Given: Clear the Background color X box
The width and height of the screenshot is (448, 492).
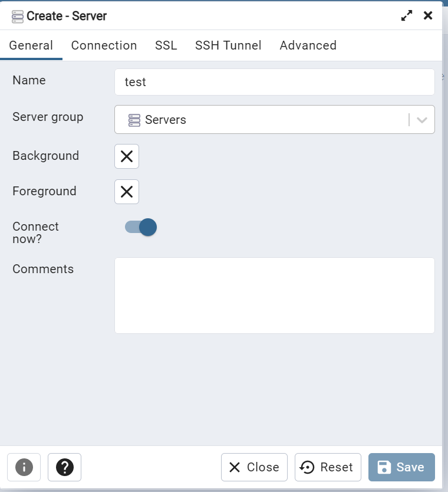Looking at the screenshot, I should [127, 156].
